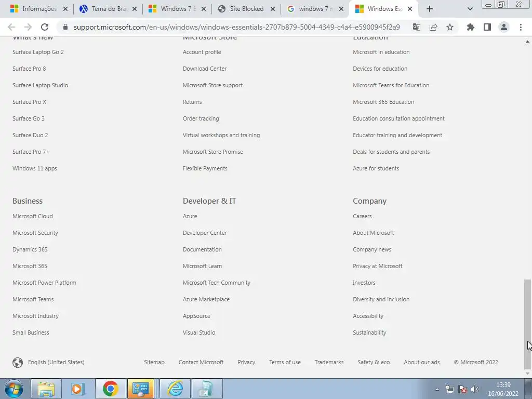This screenshot has height=399, width=532.
Task: Expand the tab search chevron
Action: point(470,9)
